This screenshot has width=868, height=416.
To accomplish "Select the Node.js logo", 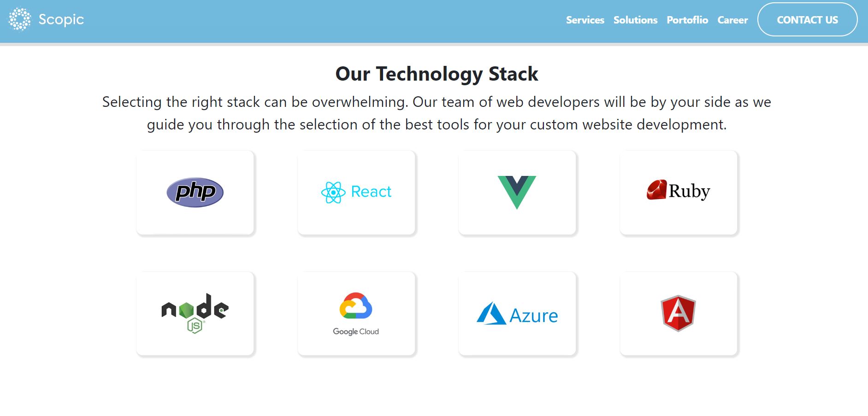I will coord(195,313).
